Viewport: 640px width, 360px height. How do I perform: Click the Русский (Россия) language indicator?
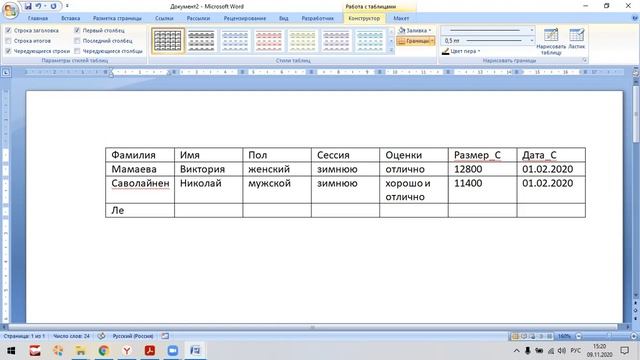[x=133, y=336]
